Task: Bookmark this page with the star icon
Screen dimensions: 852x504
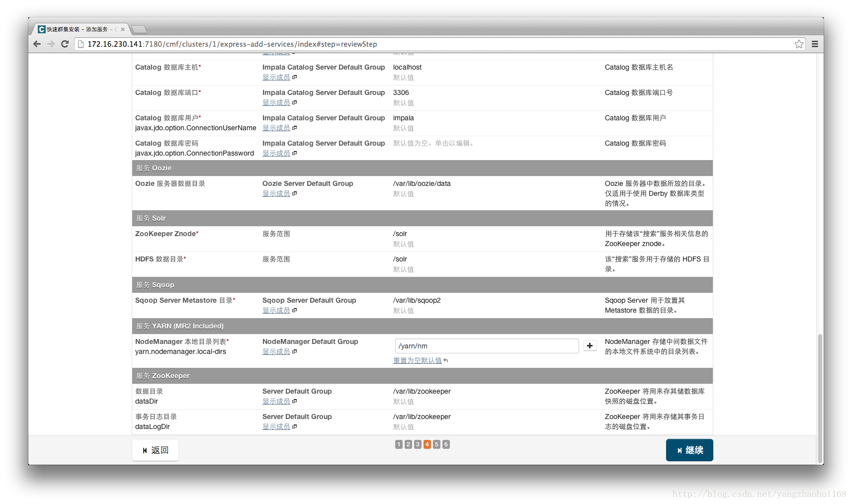Action: pos(799,44)
